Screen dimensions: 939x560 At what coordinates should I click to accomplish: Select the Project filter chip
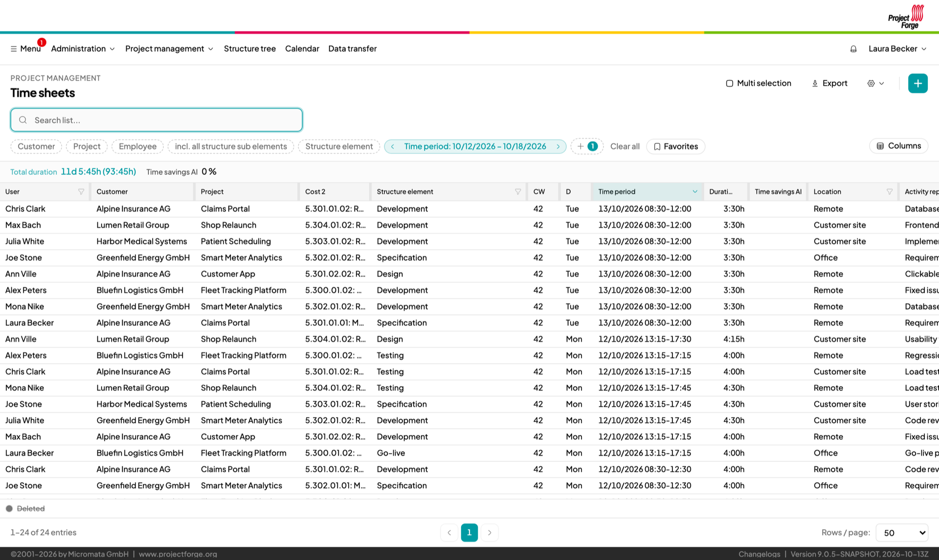[87, 147]
